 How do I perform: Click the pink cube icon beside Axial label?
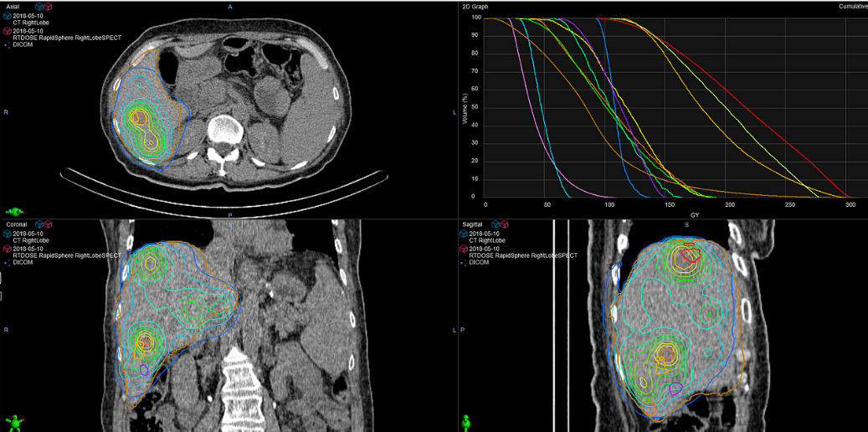coord(48,7)
